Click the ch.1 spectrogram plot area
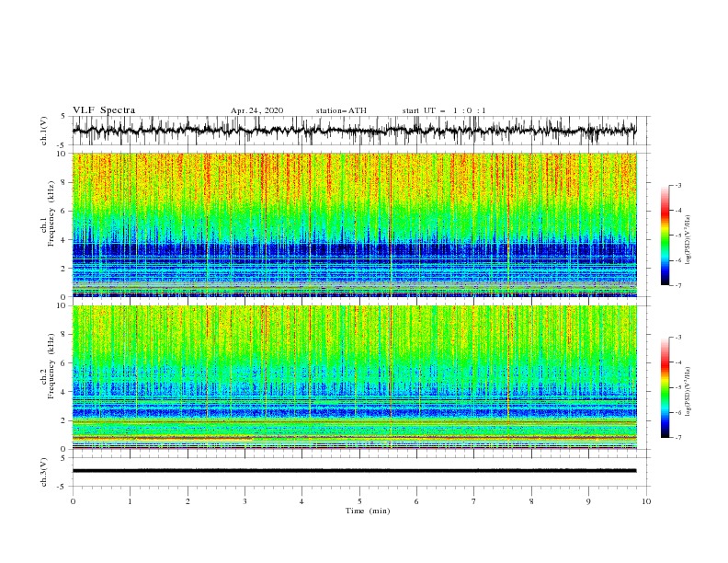The width and height of the screenshot is (728, 563). pos(354,224)
